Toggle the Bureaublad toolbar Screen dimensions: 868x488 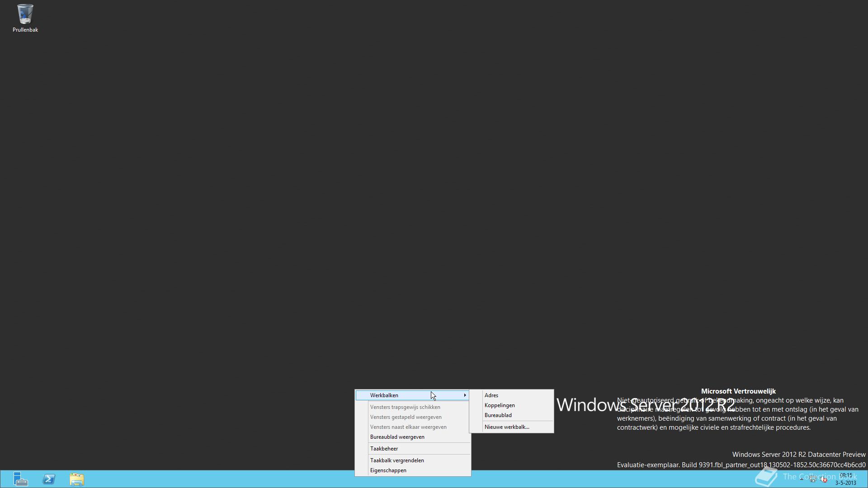click(498, 415)
